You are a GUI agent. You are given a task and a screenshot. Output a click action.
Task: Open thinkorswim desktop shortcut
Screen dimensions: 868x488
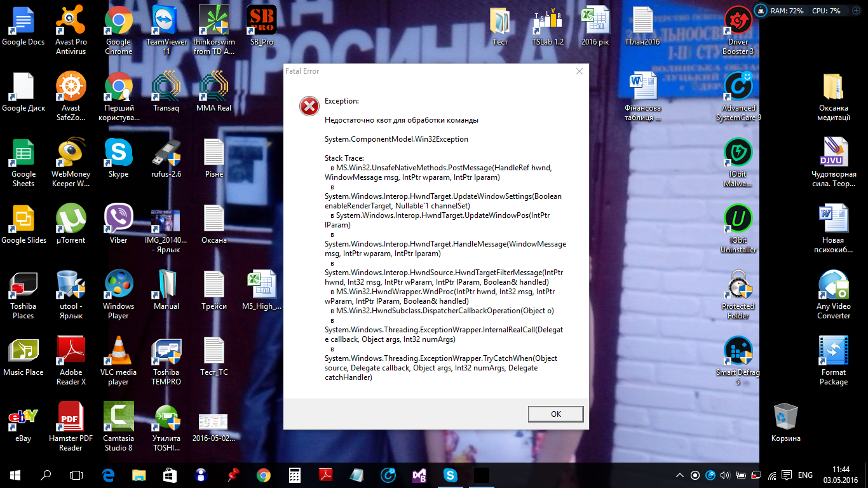point(214,30)
